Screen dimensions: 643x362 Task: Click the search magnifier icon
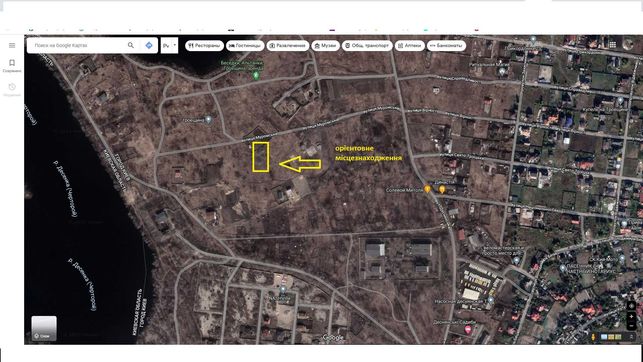[x=130, y=45]
